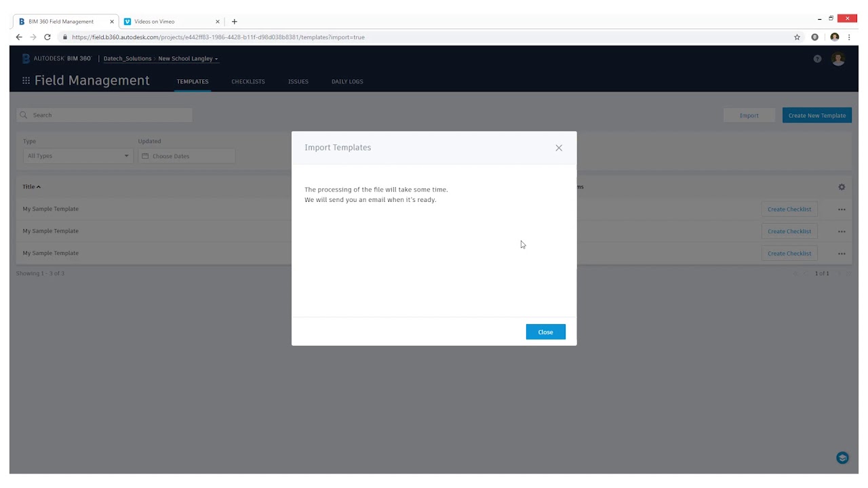The height and width of the screenshot is (488, 868).
Task: Open the Chrome profile avatar
Action: point(835,37)
